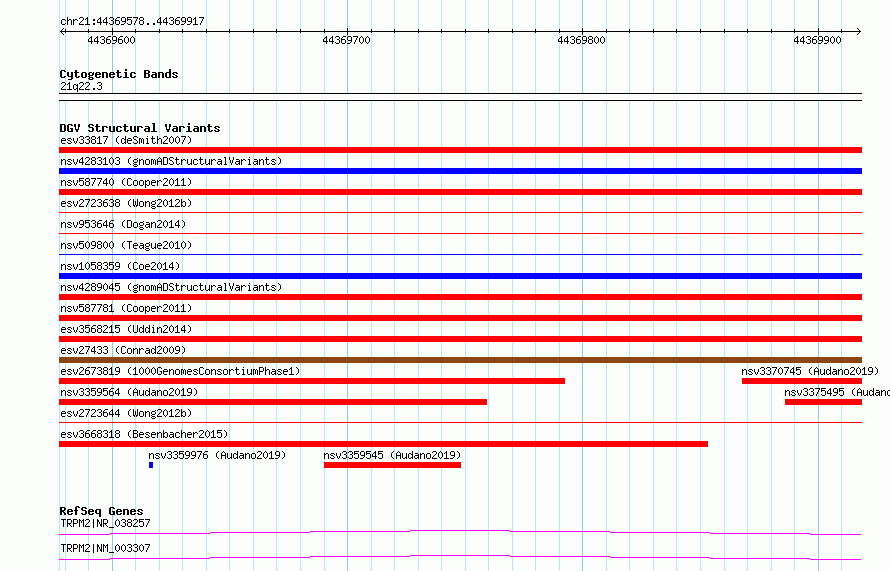890x571 pixels.
Task: Click the nsv1058359 (Coe2014) label
Action: tap(120, 266)
